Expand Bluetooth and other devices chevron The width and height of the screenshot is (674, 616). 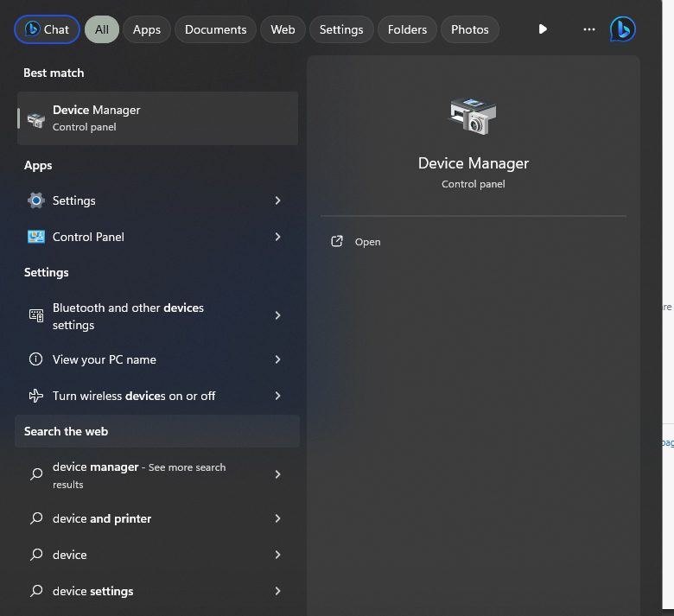[x=277, y=315]
